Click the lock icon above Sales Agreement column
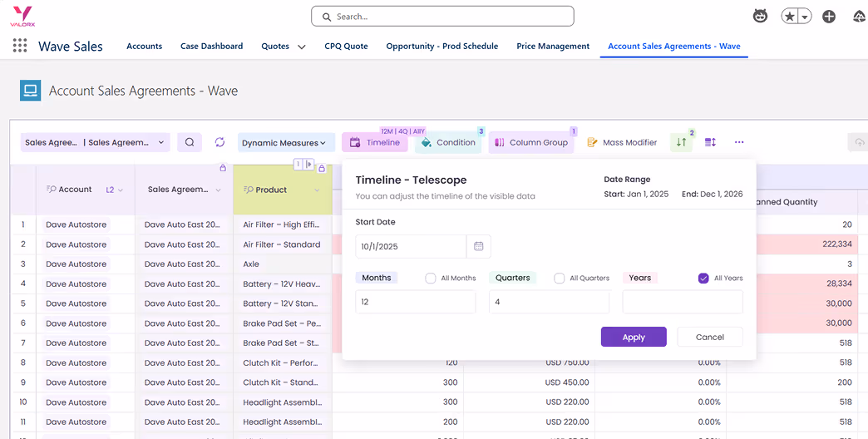This screenshot has height=439, width=868. coord(223,167)
